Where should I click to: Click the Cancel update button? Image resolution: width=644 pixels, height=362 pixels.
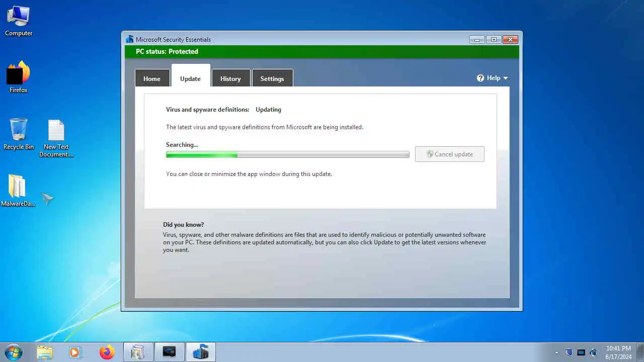(x=450, y=154)
